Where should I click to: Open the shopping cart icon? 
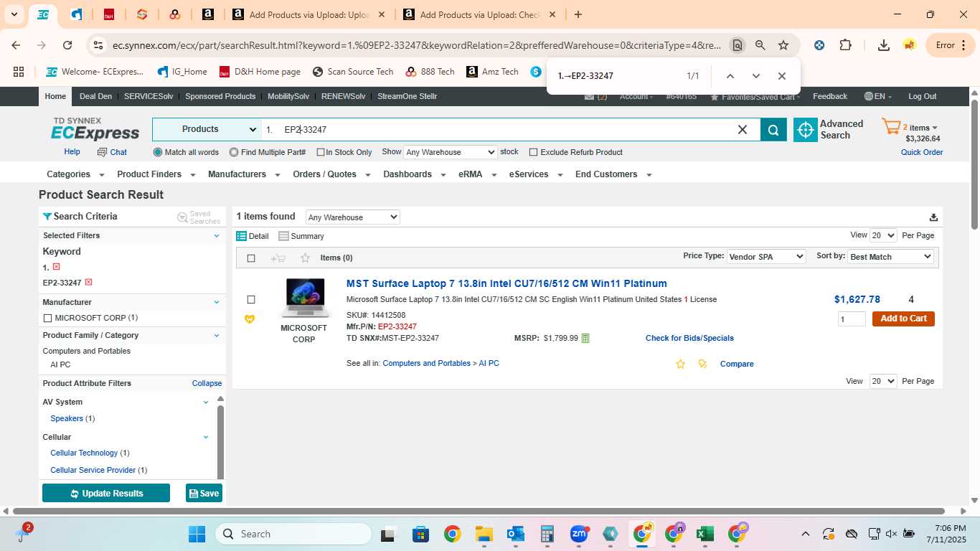[891, 128]
